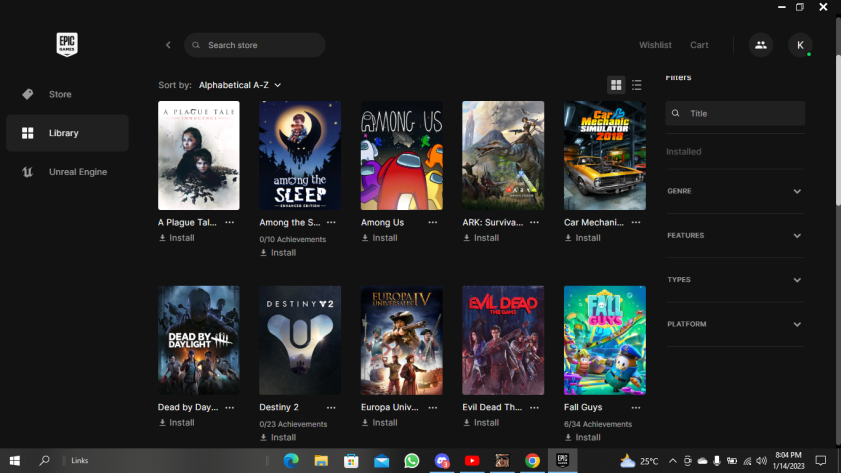Open options menu for Evil Dead
Image resolution: width=841 pixels, height=473 pixels.
(534, 408)
